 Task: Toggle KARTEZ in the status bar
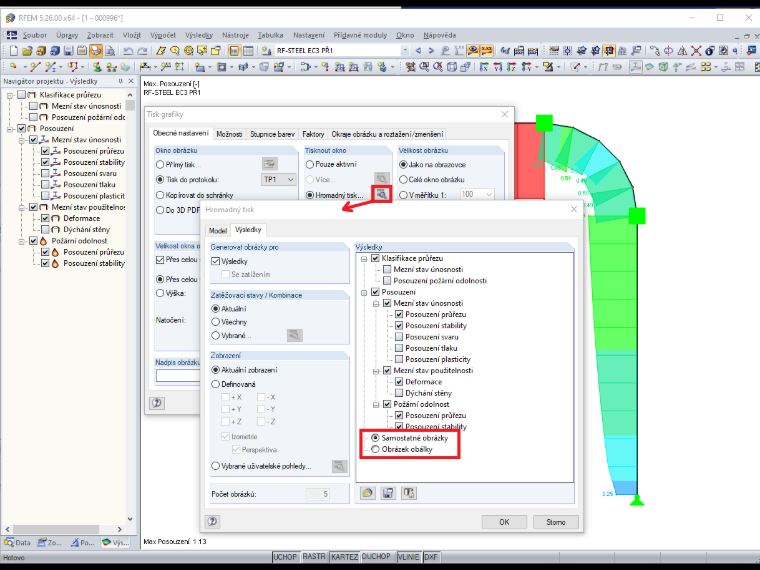[x=344, y=557]
